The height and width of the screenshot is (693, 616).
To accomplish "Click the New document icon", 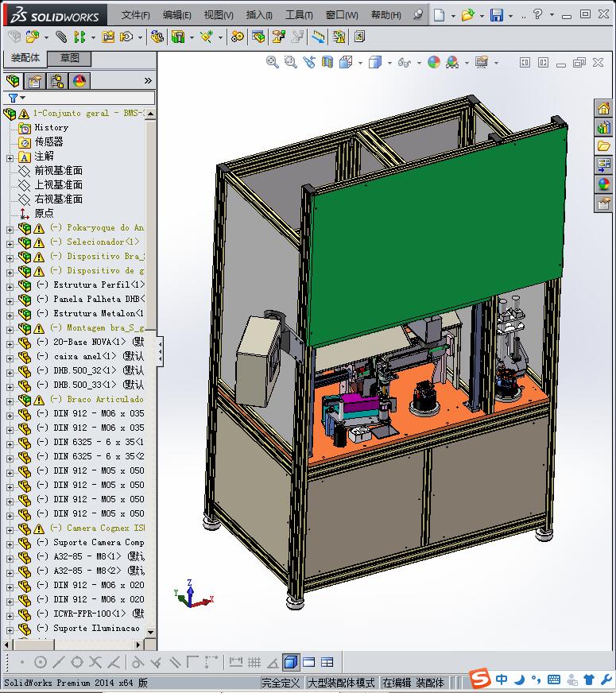I will 440,15.
